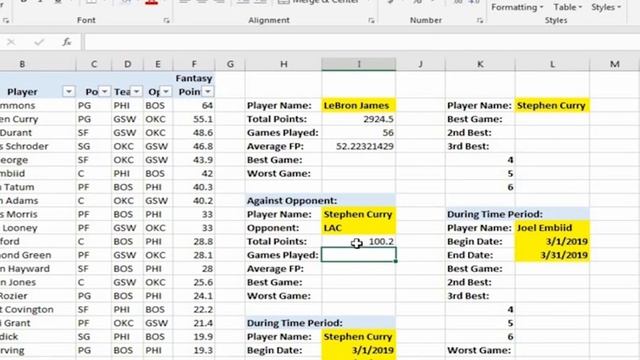Click the Covington player cell
The height and width of the screenshot is (360, 640).
point(38,309)
